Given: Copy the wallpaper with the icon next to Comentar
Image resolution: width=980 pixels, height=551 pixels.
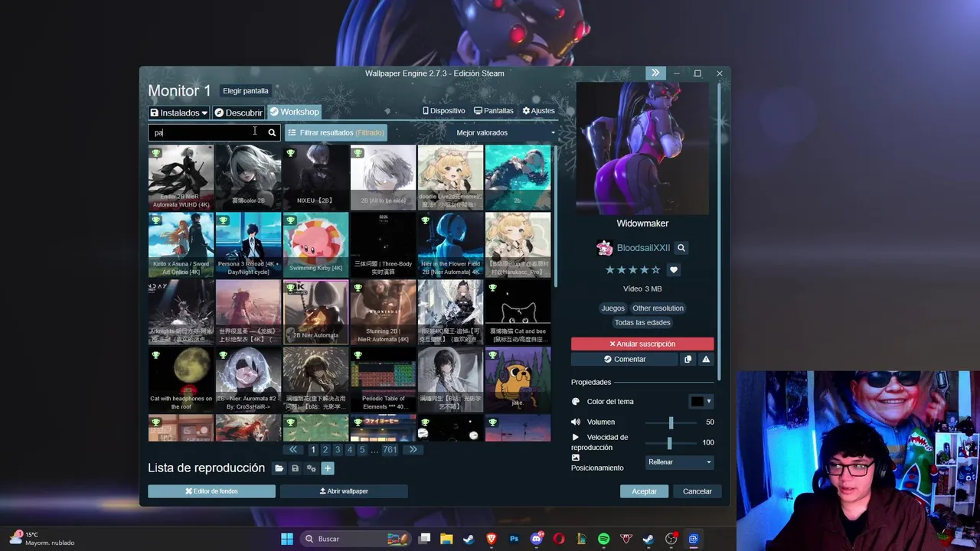Looking at the screenshot, I should tap(688, 359).
